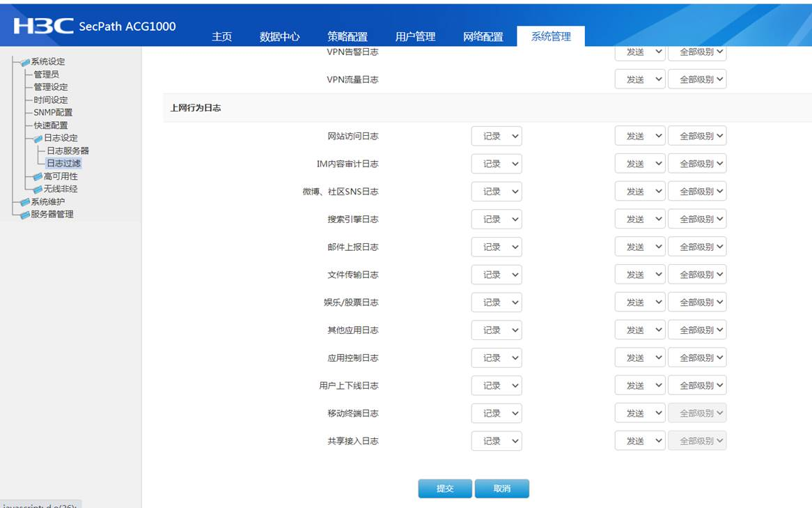This screenshot has height=508, width=812.
Task: Open 记录 dropdown for 移动终端日志
Action: click(x=497, y=413)
